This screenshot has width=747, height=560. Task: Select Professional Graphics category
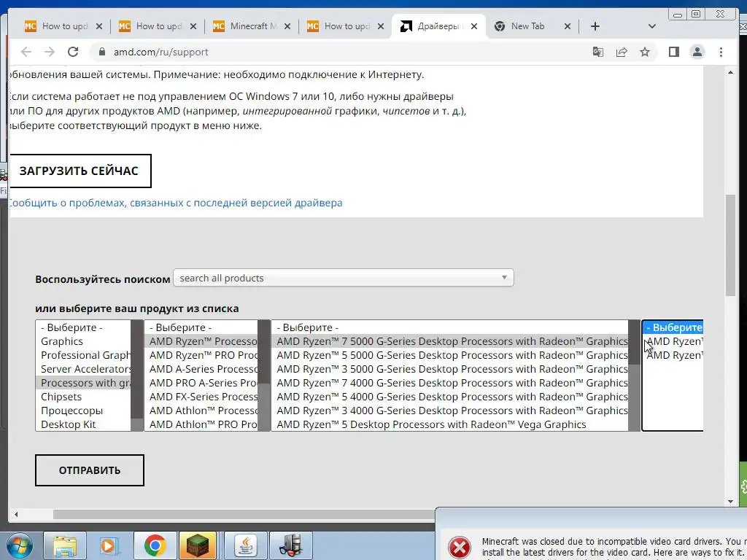click(83, 355)
